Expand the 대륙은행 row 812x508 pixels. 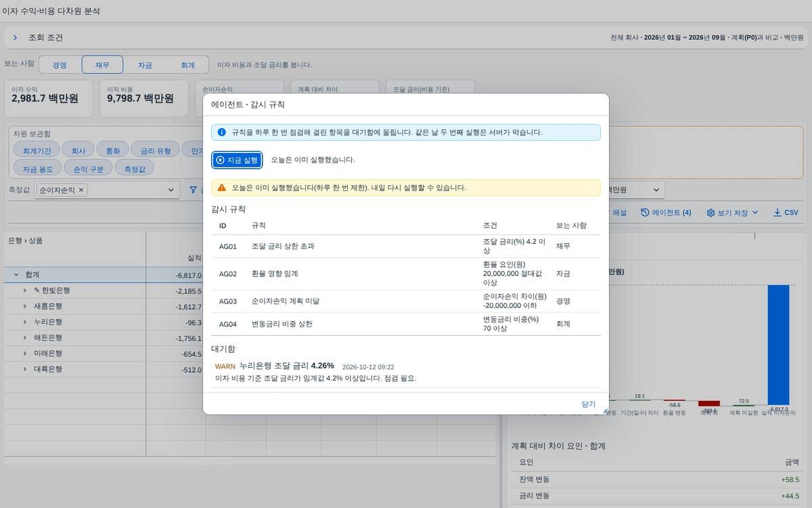(25, 369)
